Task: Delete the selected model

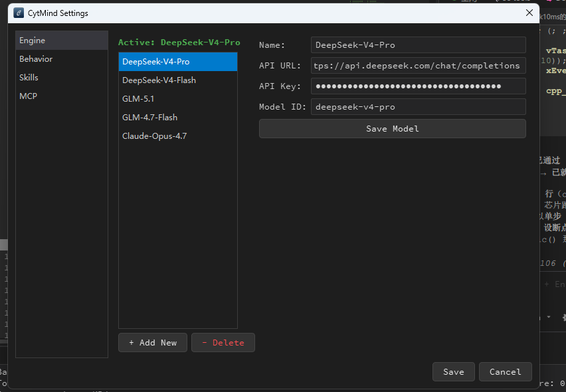Action: pos(223,343)
